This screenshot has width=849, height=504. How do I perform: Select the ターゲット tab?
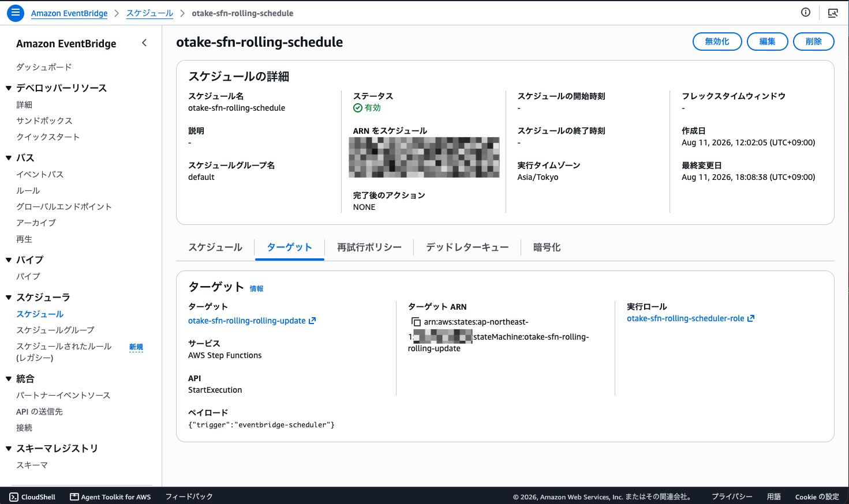289,247
